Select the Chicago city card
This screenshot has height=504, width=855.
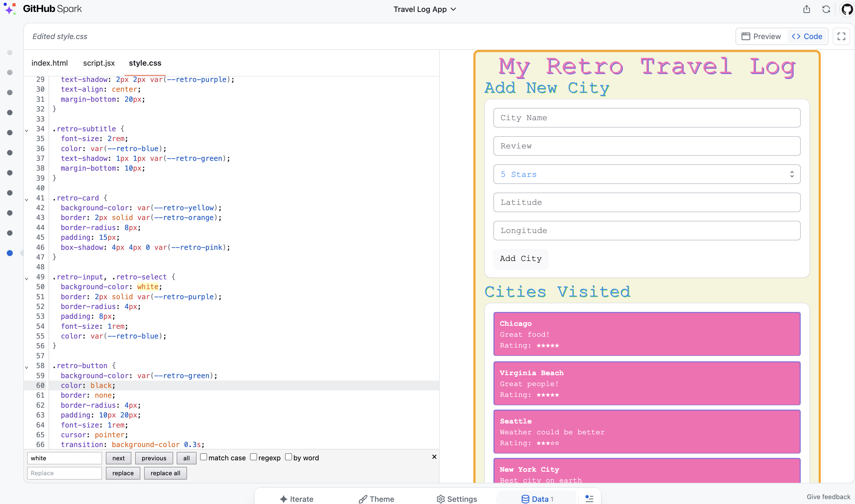pos(647,334)
